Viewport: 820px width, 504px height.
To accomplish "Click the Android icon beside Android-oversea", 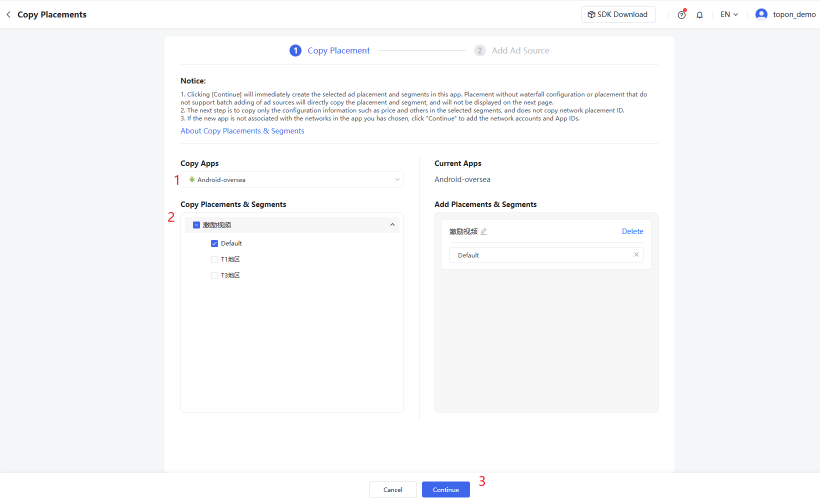I will tap(192, 179).
